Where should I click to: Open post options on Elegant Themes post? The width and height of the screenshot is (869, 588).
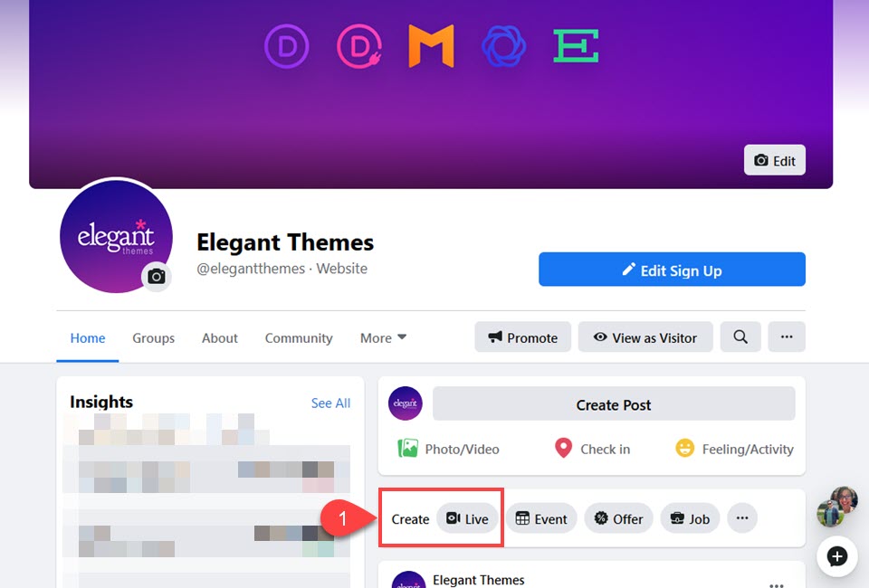[x=777, y=584]
